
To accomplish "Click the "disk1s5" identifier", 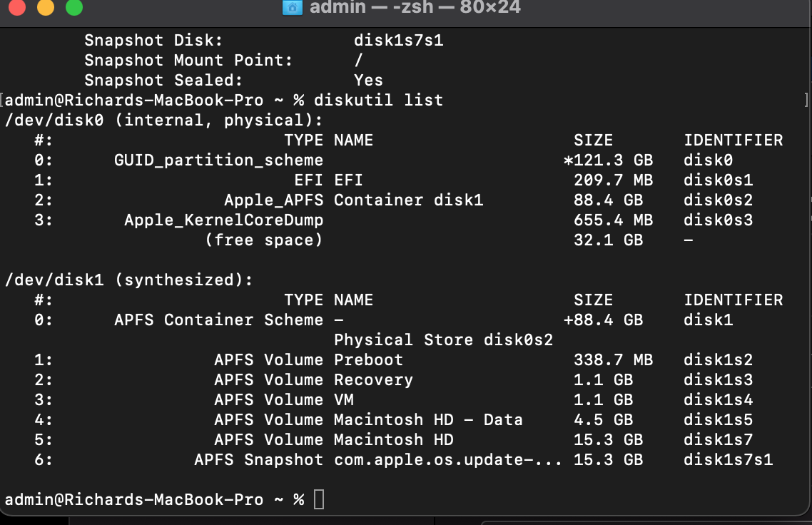I will click(719, 420).
